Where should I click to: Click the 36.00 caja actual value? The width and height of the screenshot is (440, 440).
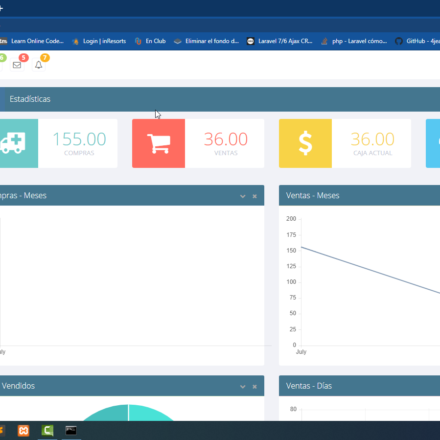pyautogui.click(x=373, y=139)
